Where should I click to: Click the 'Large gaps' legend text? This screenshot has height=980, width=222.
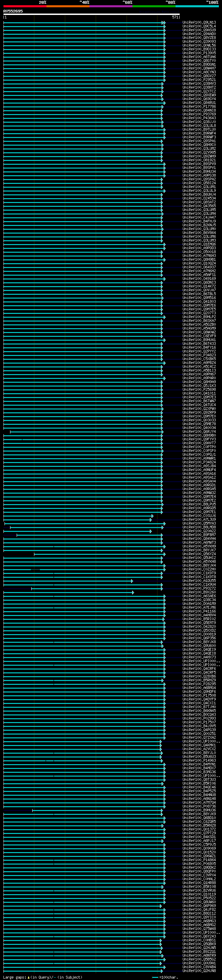click(15, 978)
